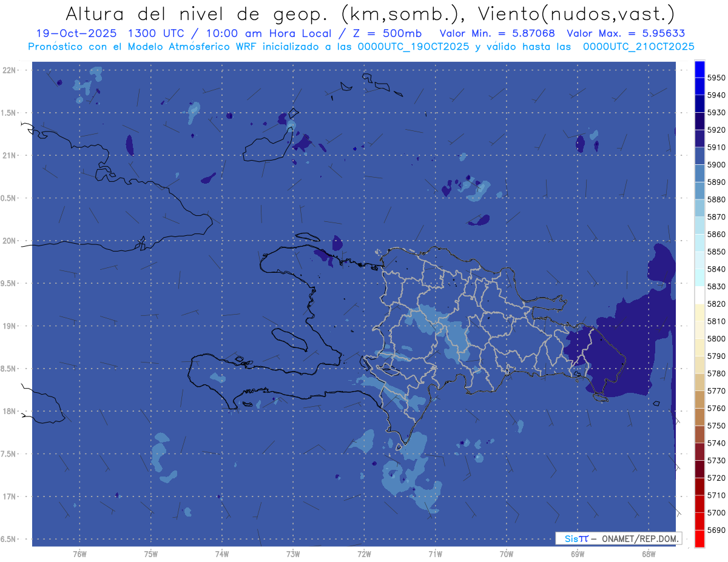Click the 5950 colorbar label
728x562 pixels.
click(716, 78)
